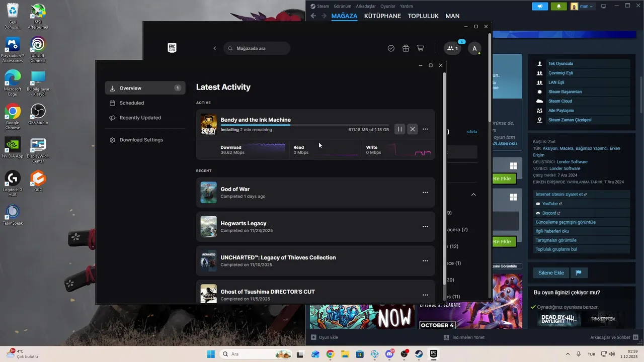The height and width of the screenshot is (362, 644).
Task: Collapse the section with the up chevron in Steam
Action: click(473, 195)
